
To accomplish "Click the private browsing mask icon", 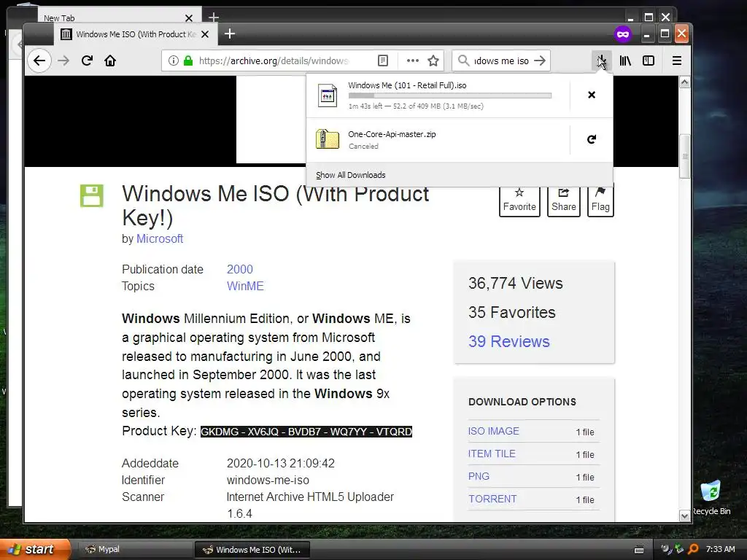I will (623, 34).
